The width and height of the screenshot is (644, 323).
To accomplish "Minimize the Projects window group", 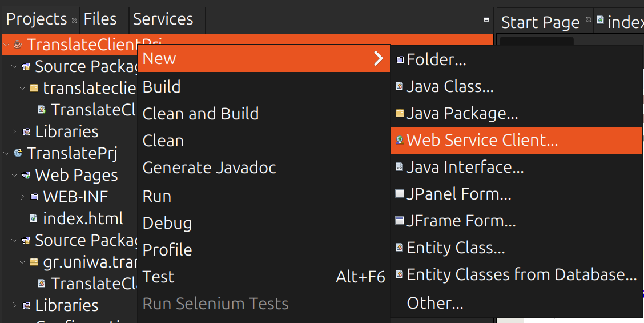I will (x=486, y=19).
